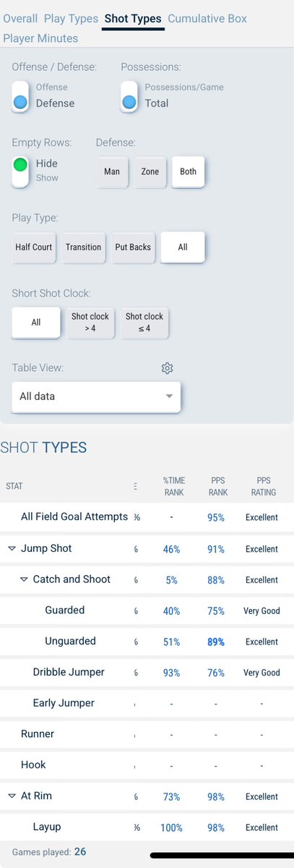Collapse the Jump Shot row triangle
The image size is (294, 868).
[12, 549]
